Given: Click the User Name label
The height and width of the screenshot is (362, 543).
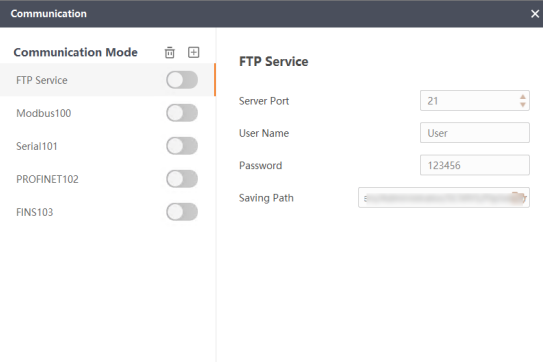Looking at the screenshot, I should 264,133.
